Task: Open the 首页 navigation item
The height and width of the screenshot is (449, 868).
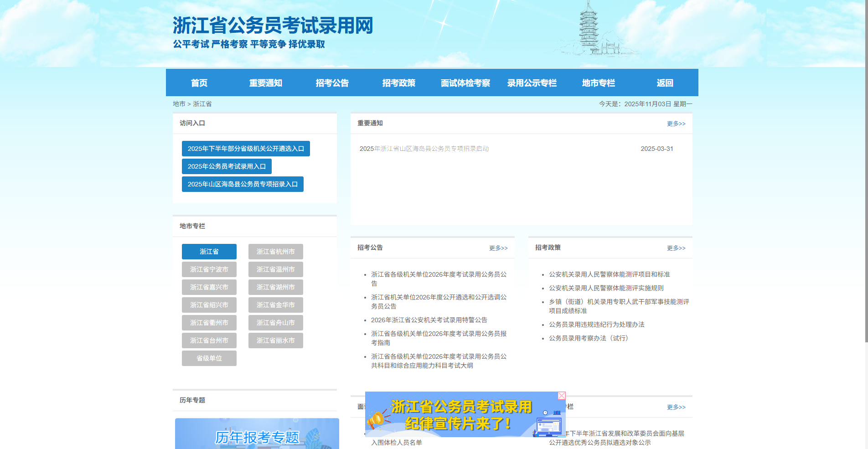Action: coord(199,83)
